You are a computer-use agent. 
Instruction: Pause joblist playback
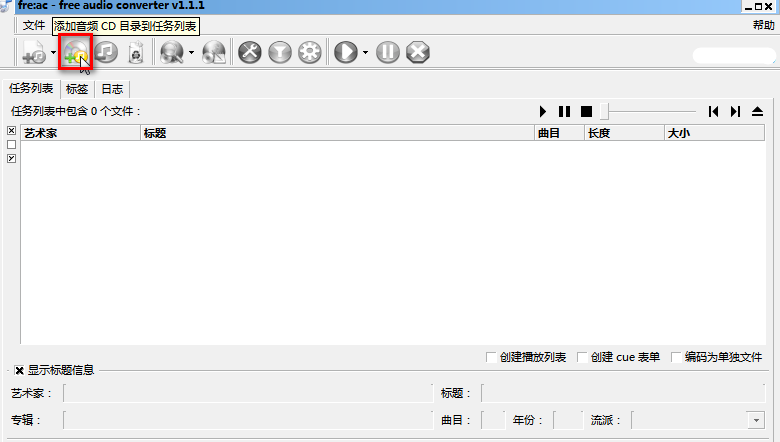(x=564, y=111)
